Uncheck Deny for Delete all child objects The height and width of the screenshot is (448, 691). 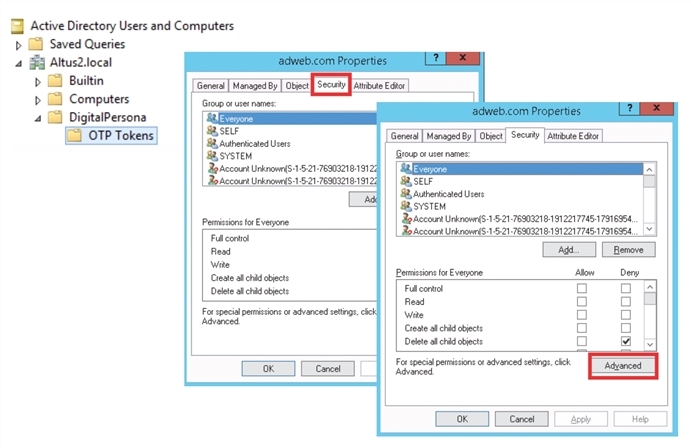(x=626, y=341)
